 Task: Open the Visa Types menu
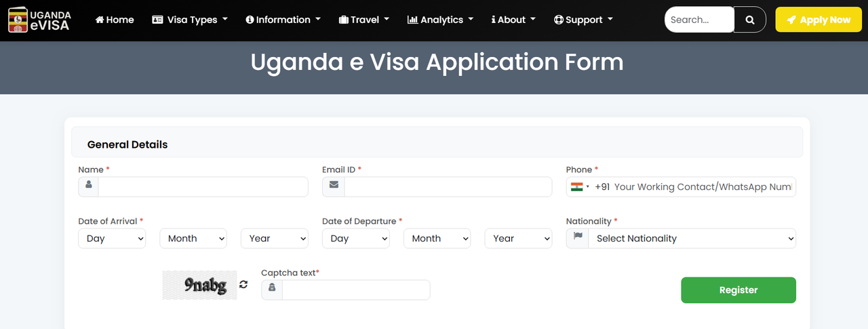tap(190, 20)
